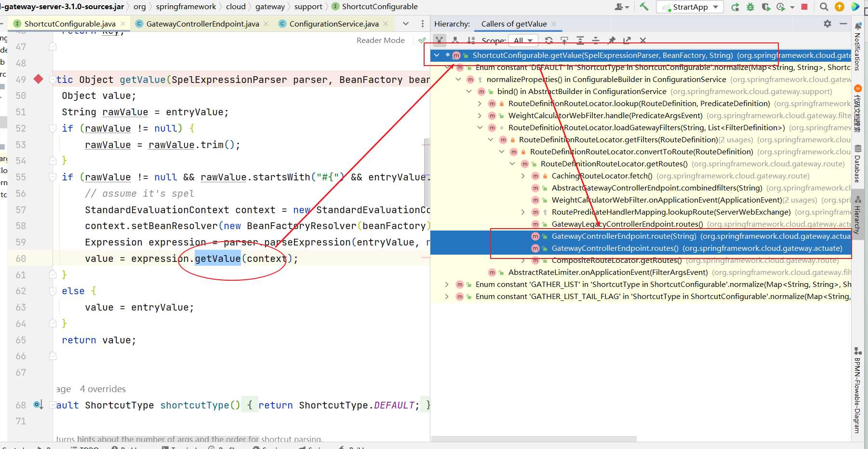Toggle code fold at line 55

coord(53,177)
